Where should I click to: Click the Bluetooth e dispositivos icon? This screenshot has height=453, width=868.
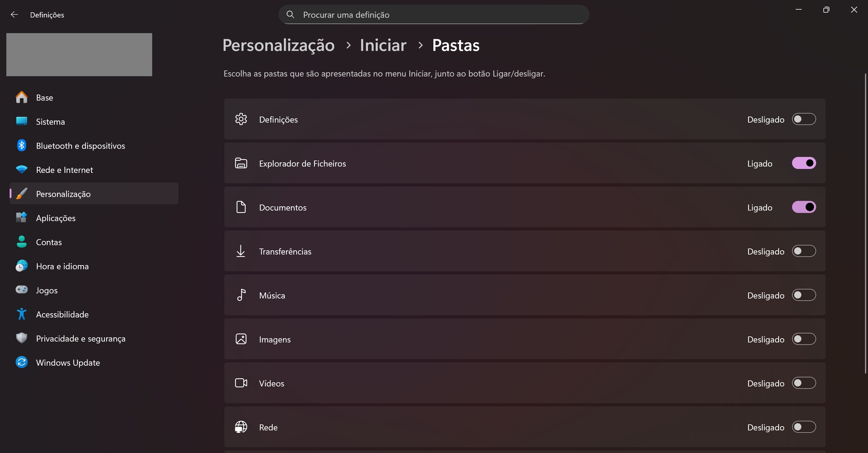pos(22,145)
